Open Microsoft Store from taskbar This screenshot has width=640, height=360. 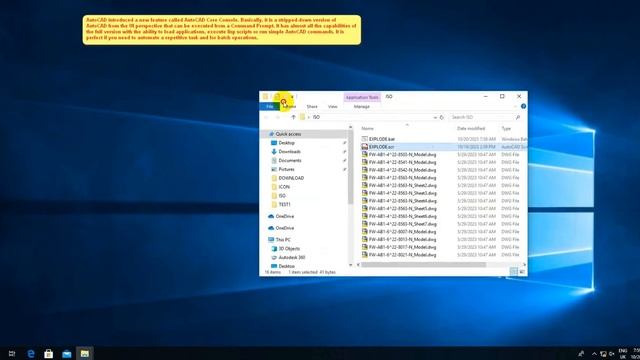coord(49,354)
